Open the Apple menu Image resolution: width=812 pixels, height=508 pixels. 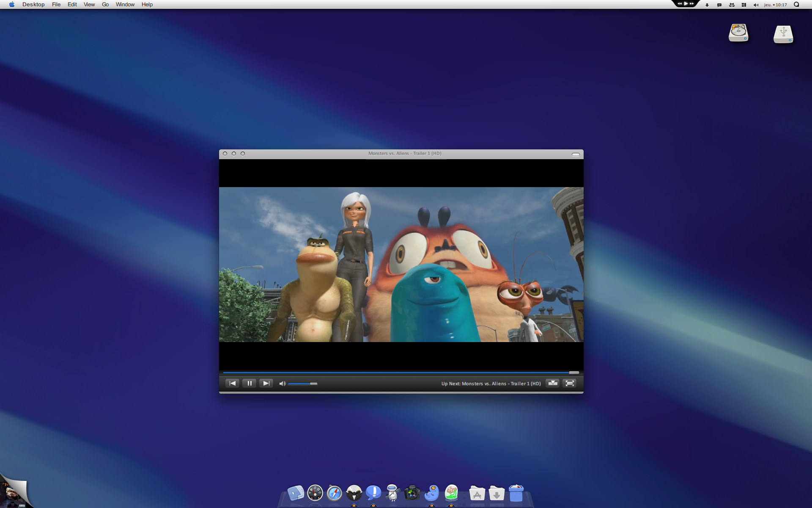point(12,4)
